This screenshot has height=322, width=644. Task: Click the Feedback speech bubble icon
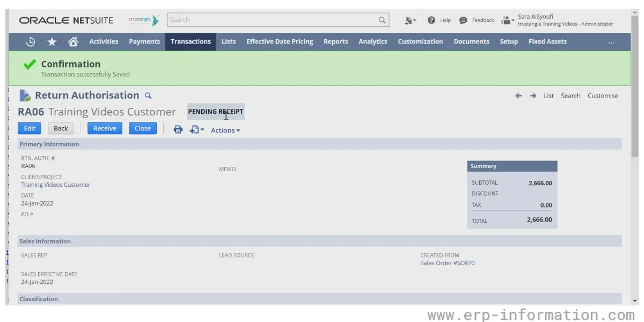[x=463, y=20]
